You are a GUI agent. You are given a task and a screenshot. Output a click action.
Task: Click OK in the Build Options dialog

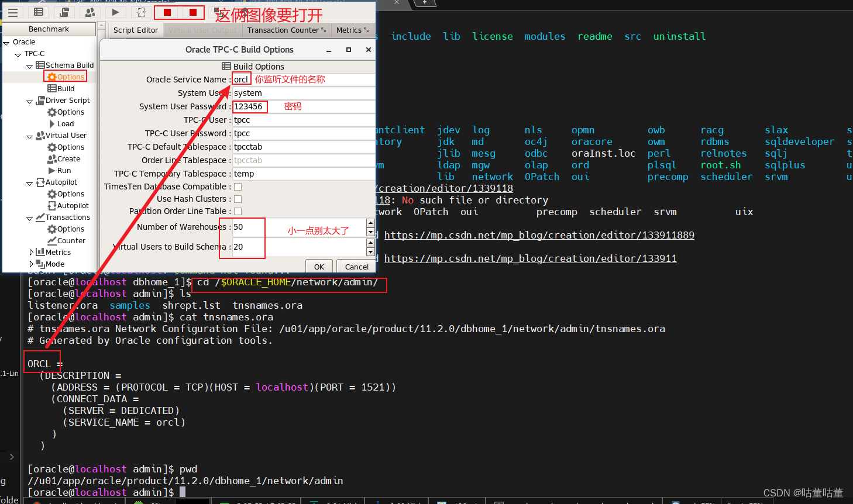pos(318,266)
